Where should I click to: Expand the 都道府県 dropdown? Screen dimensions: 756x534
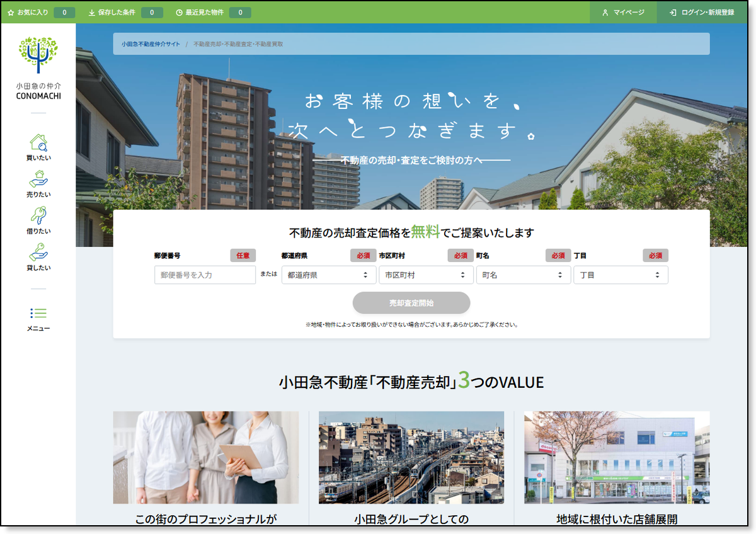click(329, 275)
